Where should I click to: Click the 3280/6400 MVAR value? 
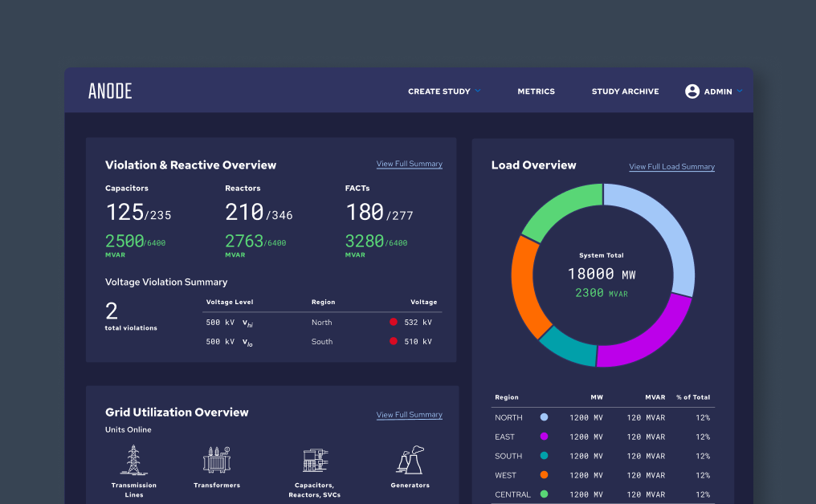tap(376, 242)
